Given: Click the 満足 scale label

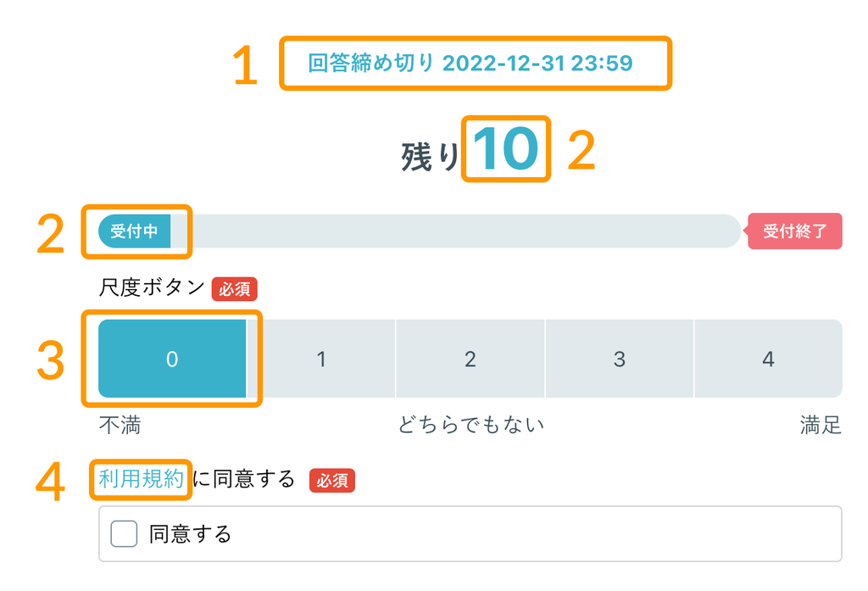Looking at the screenshot, I should pos(821,424).
